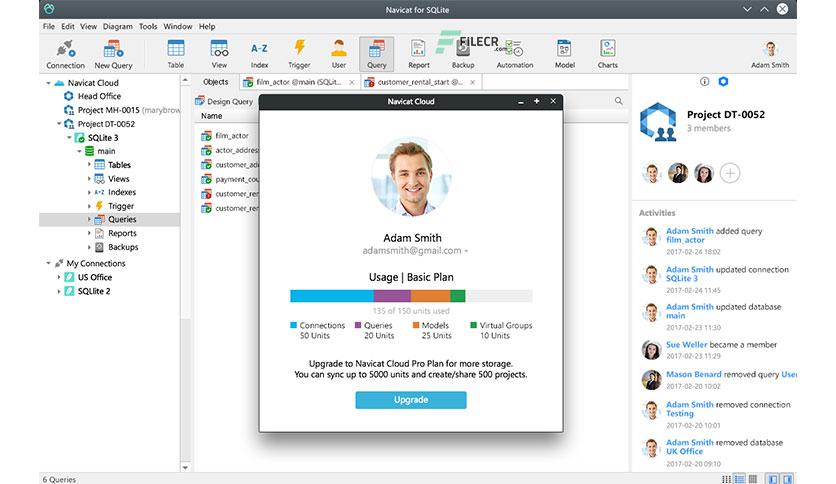Select the Head Office tree item
Viewport: 836px width, 484px height.
99,96
